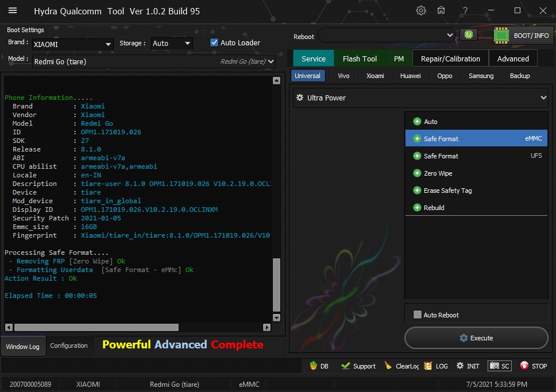Open the LOG icon
556x392 pixels.
point(428,366)
